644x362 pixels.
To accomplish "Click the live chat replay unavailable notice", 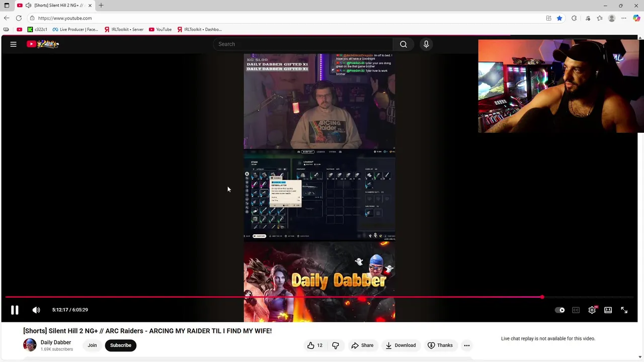I will [548, 339].
